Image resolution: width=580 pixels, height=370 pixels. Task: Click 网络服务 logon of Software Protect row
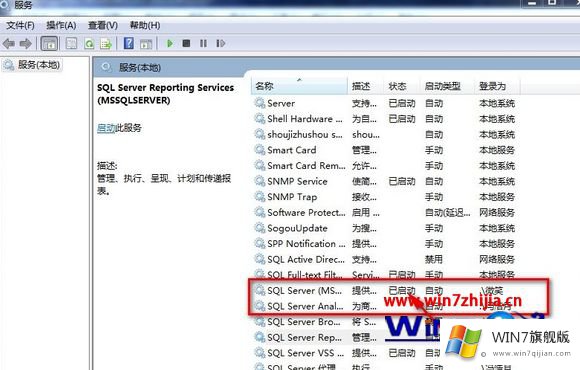(497, 213)
